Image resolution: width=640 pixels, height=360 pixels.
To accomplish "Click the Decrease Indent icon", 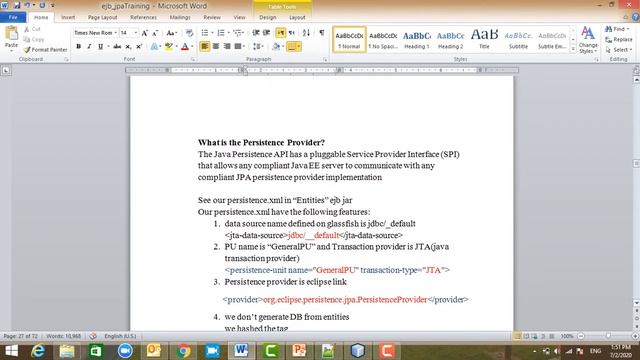I will click(x=256, y=33).
